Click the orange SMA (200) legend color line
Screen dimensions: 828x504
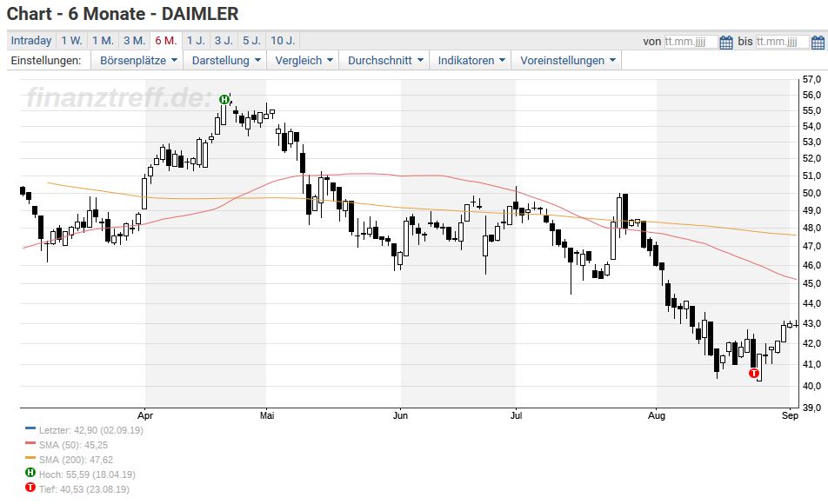coord(30,458)
